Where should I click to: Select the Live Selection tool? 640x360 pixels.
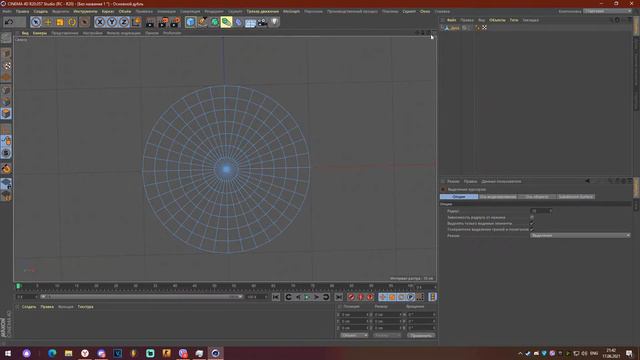coord(36,22)
